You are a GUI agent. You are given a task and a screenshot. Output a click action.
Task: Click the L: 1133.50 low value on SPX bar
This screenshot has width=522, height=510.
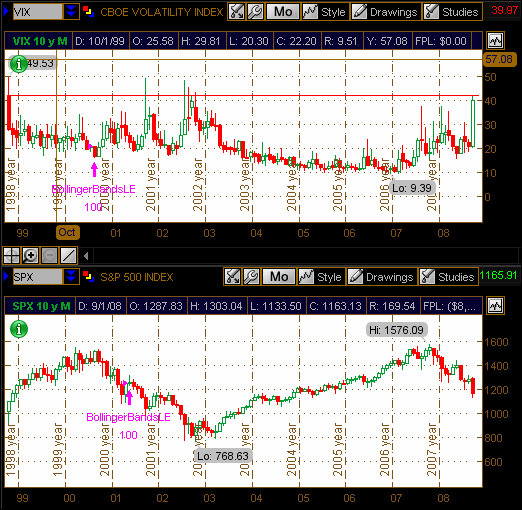(x=276, y=306)
